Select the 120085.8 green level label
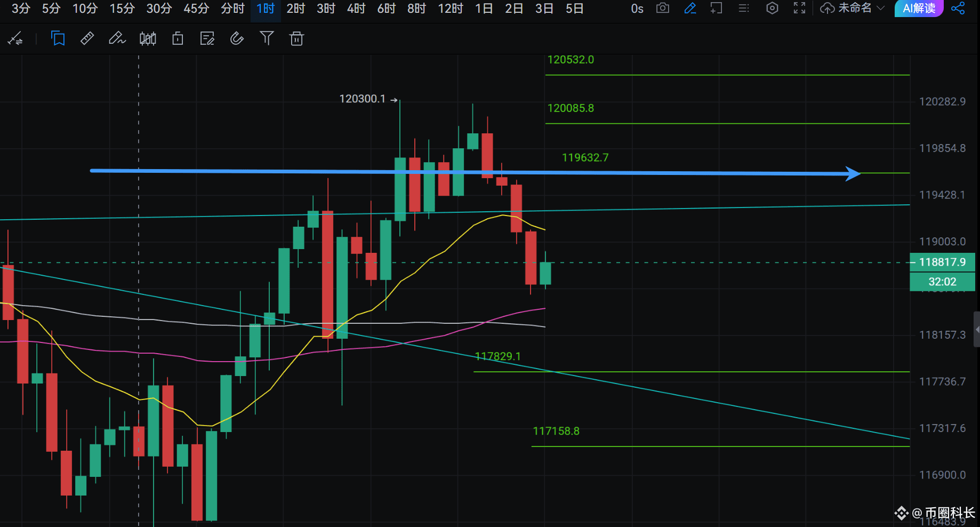The height and width of the screenshot is (527, 980). [571, 108]
